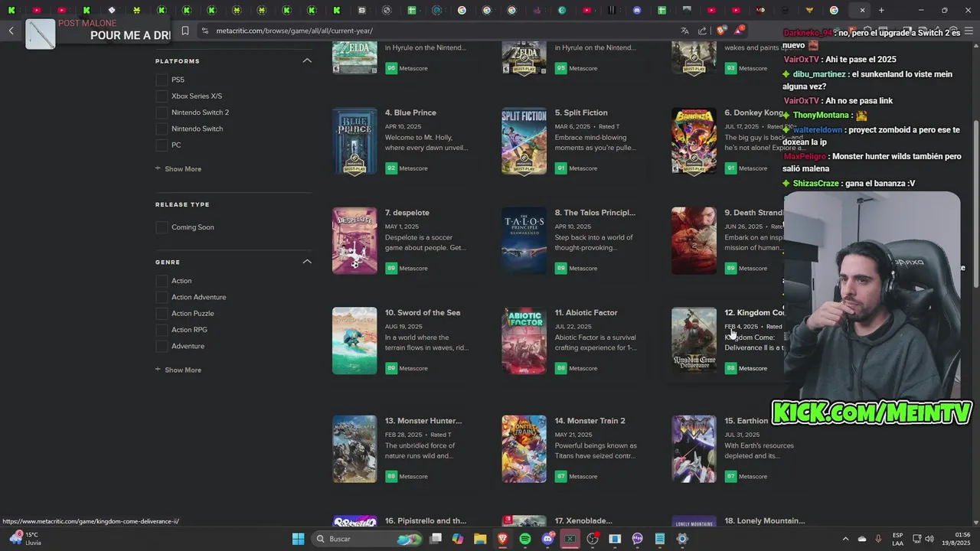Open Spotify from the taskbar
This screenshot has width=980, height=551.
(x=525, y=539)
